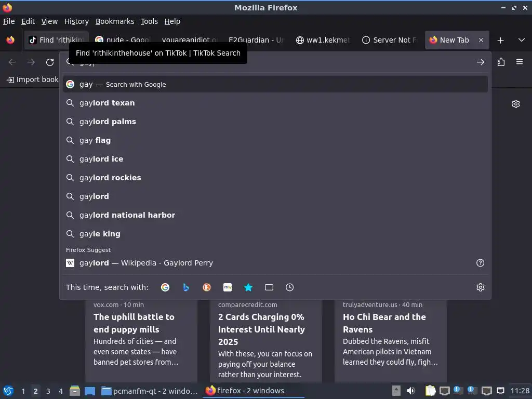Image resolution: width=532 pixels, height=399 pixels.
Task: Select the plain 'gaylord' search suggestion
Action: pyautogui.click(x=275, y=196)
